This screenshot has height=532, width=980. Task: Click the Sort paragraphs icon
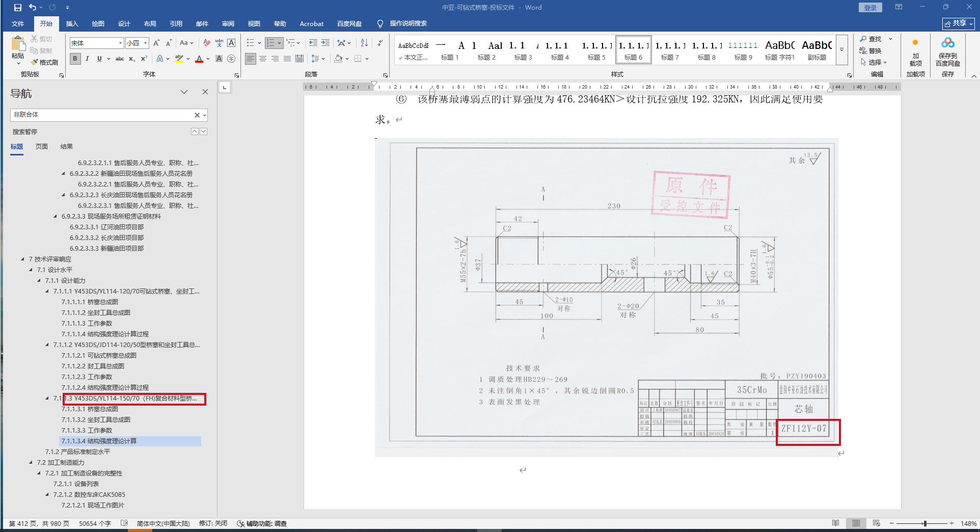(x=364, y=43)
